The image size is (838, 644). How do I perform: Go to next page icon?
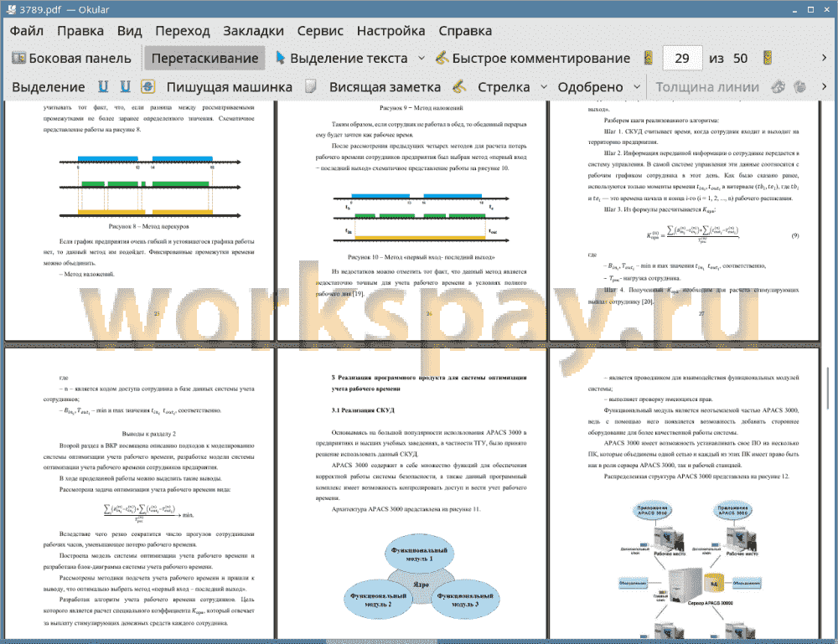768,59
